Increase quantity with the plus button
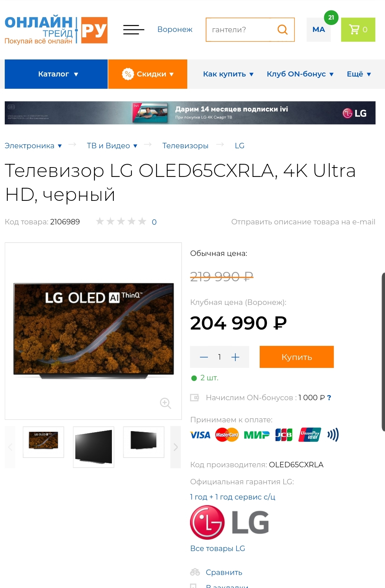 point(235,357)
